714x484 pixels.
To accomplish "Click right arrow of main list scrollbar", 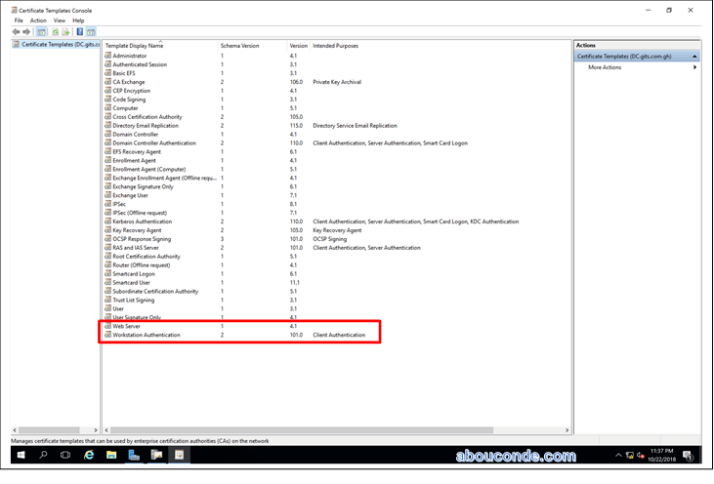I will [567, 430].
